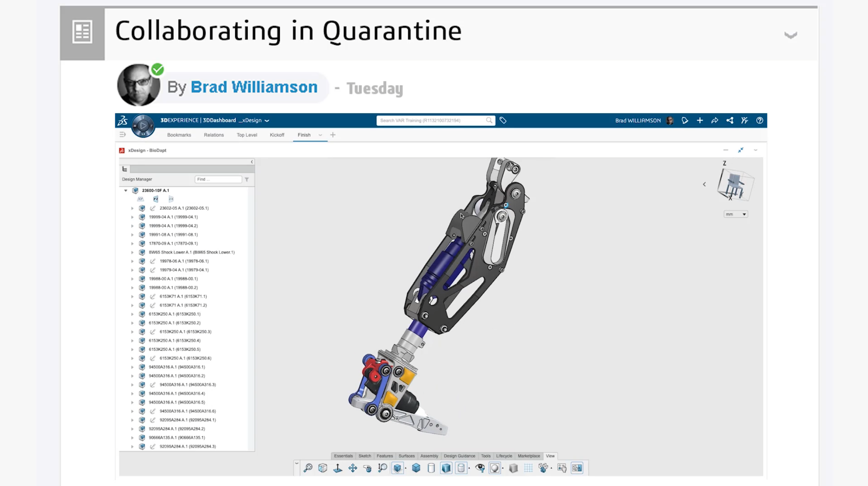Select the Rotate tool in the View toolbar
The image size is (868, 486).
367,467
